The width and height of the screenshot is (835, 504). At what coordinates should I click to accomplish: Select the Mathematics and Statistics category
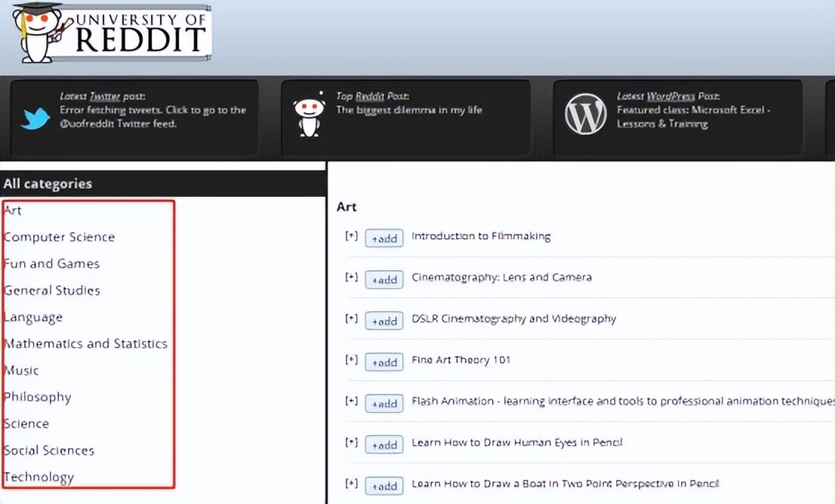[85, 344]
